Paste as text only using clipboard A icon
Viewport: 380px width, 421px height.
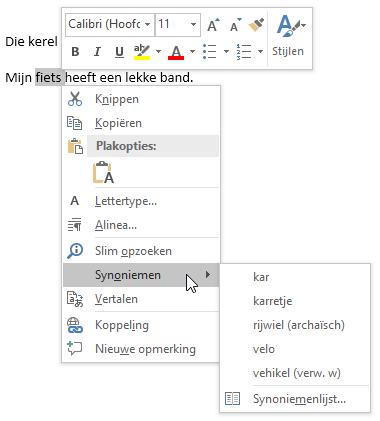coord(103,172)
